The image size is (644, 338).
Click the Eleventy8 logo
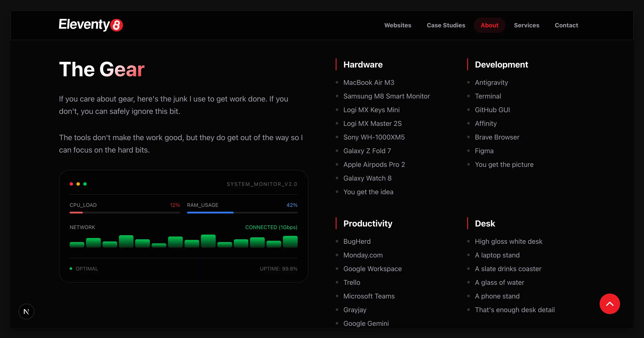point(90,25)
